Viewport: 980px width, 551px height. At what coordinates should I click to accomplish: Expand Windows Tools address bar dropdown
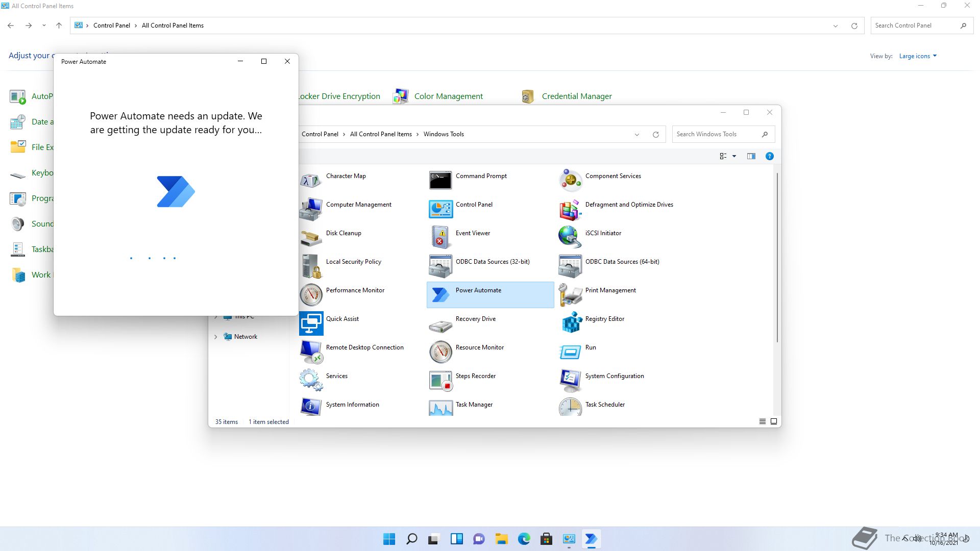(636, 135)
